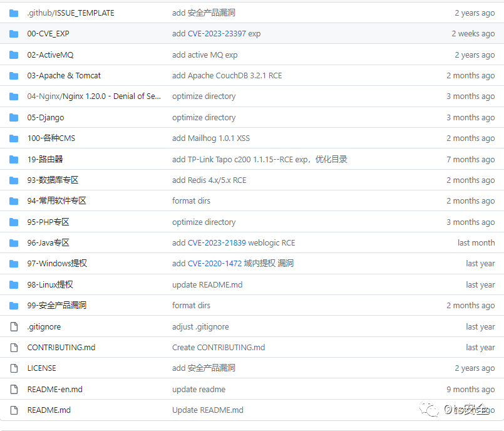The image size is (504, 431).
Task: Click folder icon next to 94-常用软件专区
Action: (14, 201)
